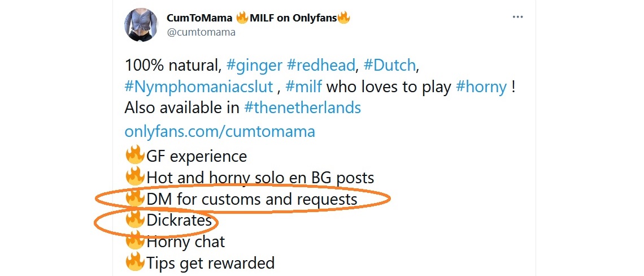Click the fire emoji after Onlyfans in the name
Image resolution: width=644 pixels, height=276 pixels.
(343, 18)
